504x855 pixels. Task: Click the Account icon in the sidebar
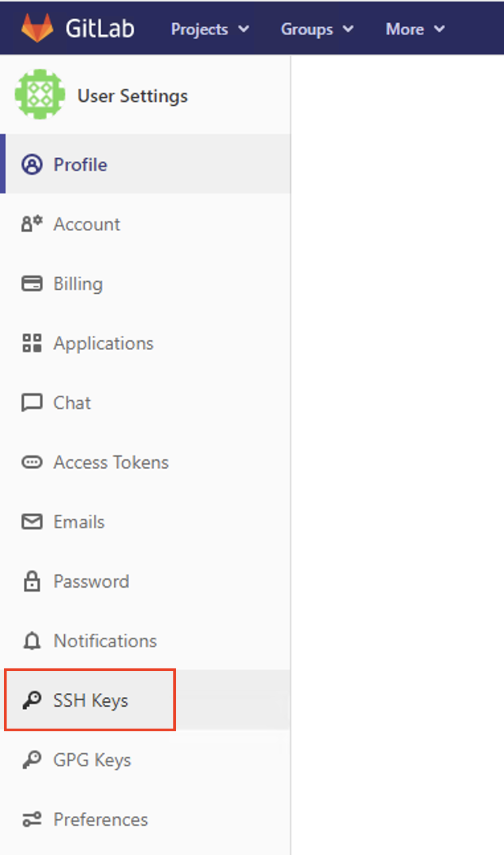[31, 224]
